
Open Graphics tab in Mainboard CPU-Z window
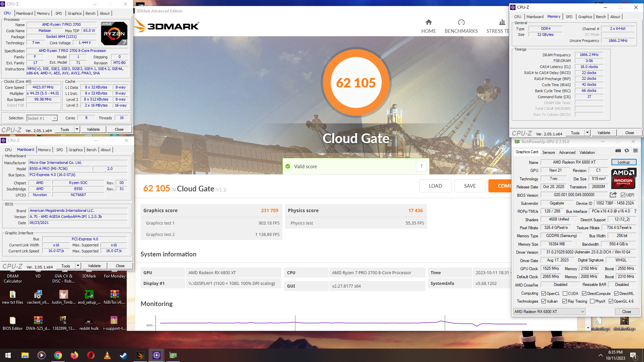point(75,150)
